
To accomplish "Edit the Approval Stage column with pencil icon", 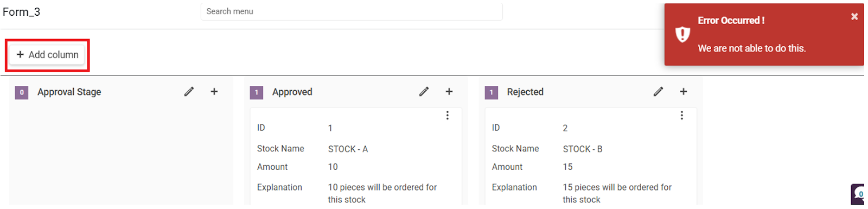I will [x=189, y=92].
